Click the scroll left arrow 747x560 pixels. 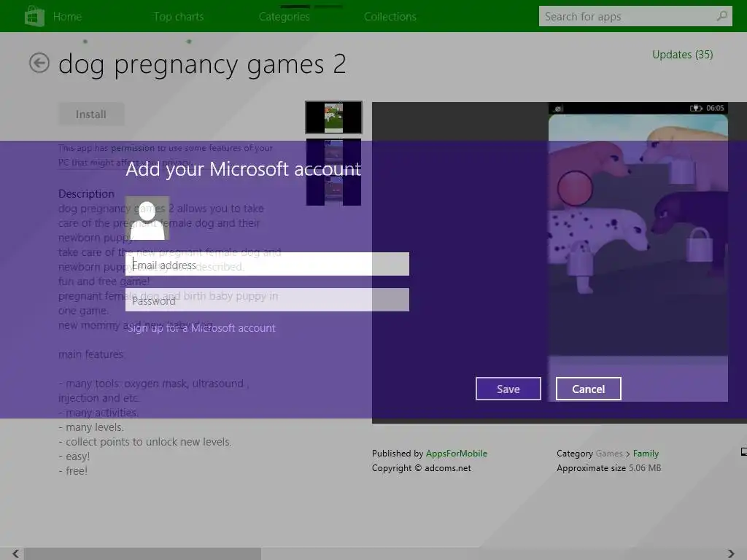pyautogui.click(x=16, y=553)
